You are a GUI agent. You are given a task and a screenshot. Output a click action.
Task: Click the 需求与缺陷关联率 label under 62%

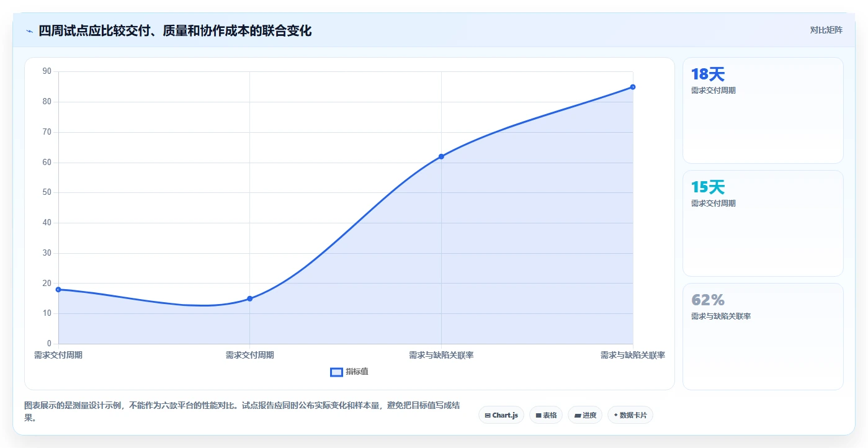(x=721, y=316)
